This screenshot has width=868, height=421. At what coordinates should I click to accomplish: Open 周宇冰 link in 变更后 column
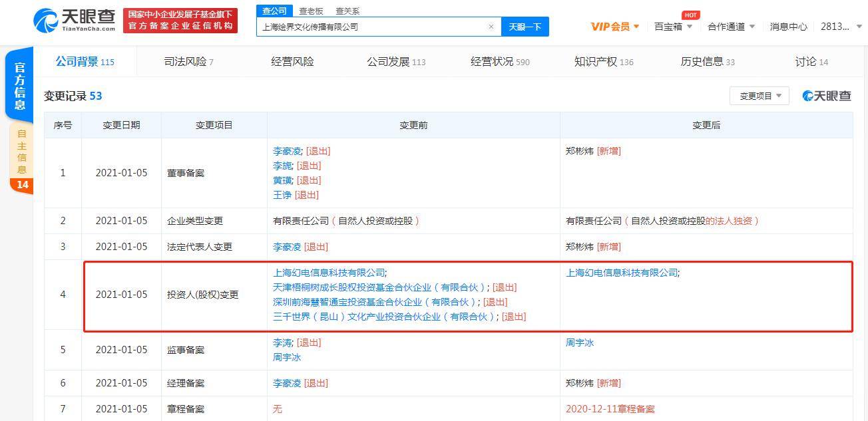[x=580, y=343]
